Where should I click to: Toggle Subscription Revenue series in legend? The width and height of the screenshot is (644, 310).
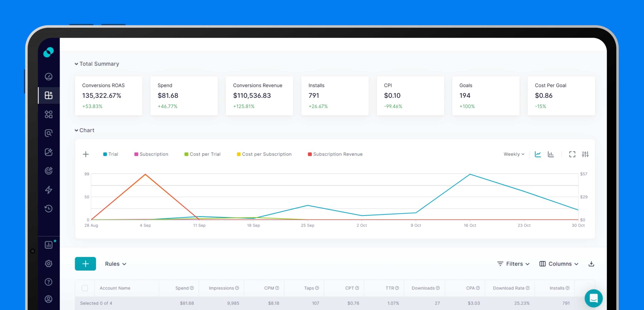click(335, 154)
